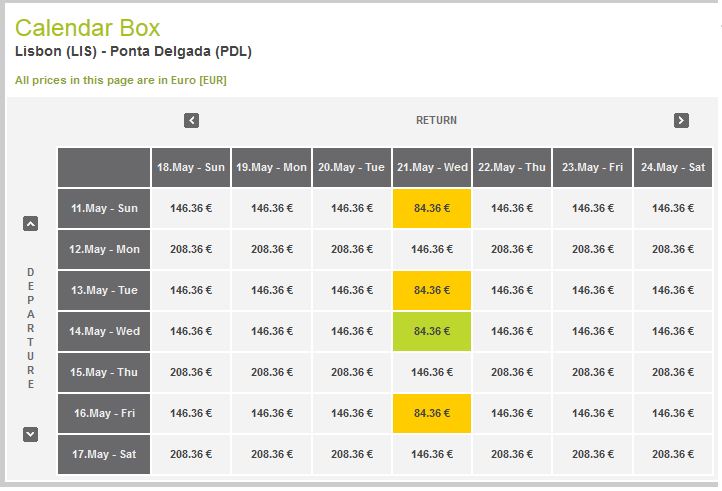Choose fare for 16.May departure, 19.May return

272,413
